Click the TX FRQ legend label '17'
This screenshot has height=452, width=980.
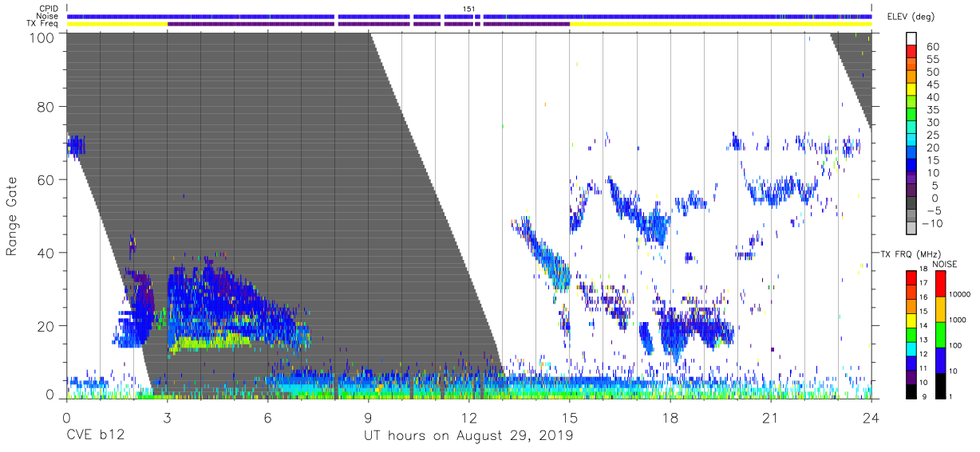(x=925, y=283)
